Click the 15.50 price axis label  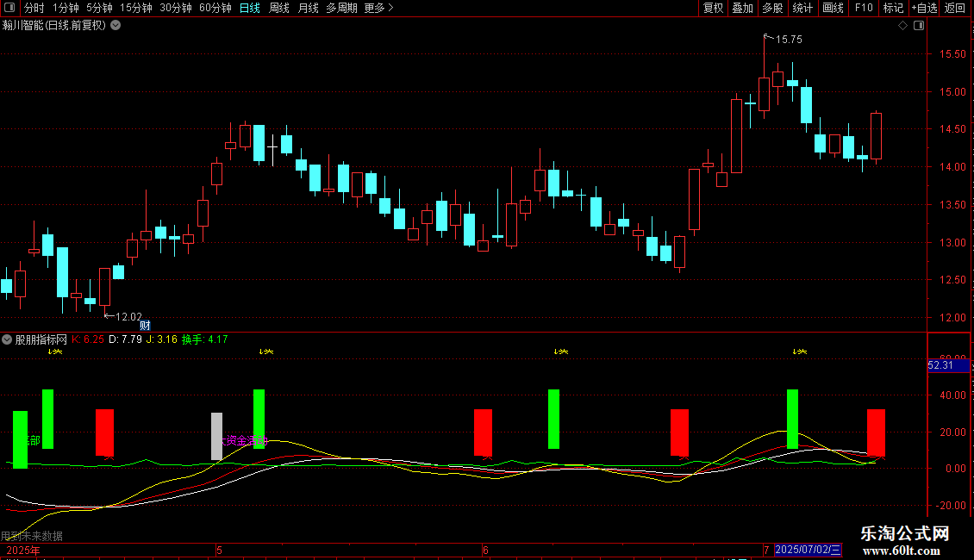click(952, 54)
